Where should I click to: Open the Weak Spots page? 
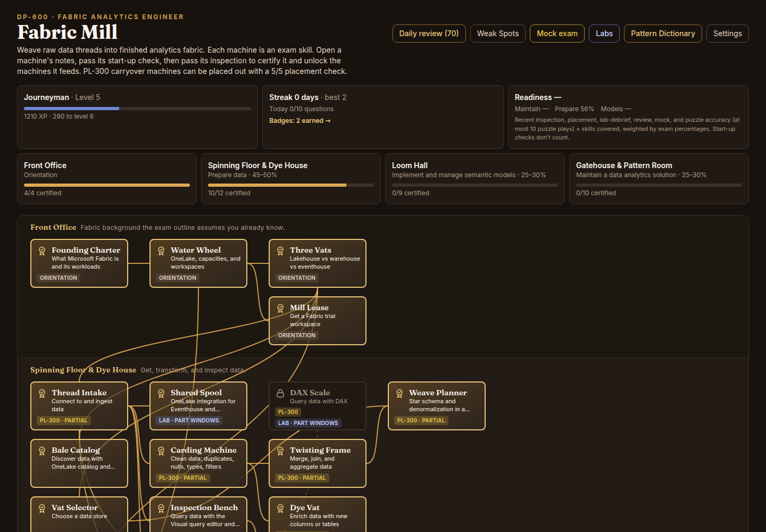point(498,34)
